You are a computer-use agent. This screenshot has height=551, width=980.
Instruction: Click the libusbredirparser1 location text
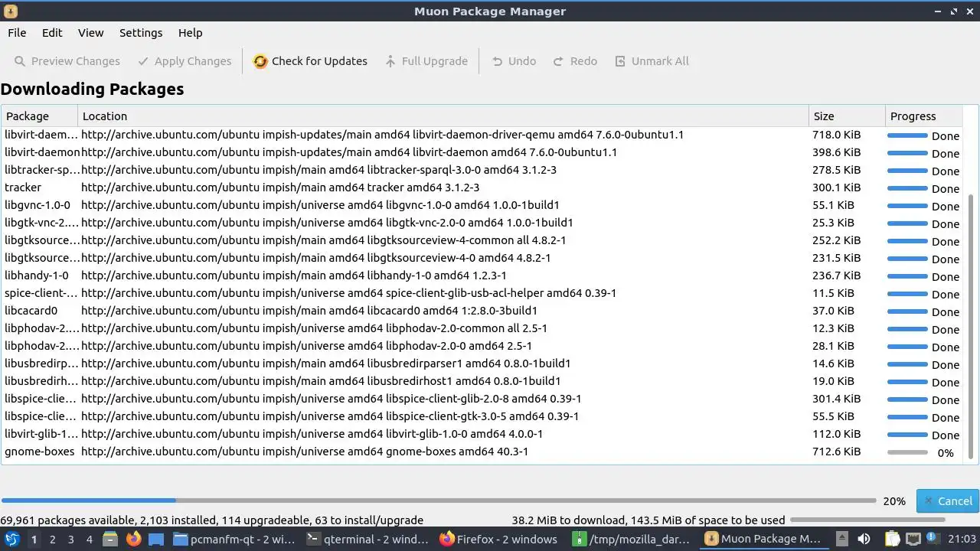pyautogui.click(x=325, y=364)
